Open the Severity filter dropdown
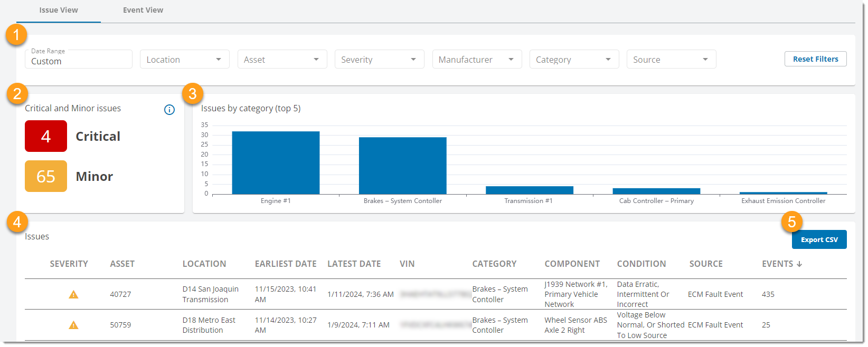The height and width of the screenshot is (347, 868). pos(380,59)
